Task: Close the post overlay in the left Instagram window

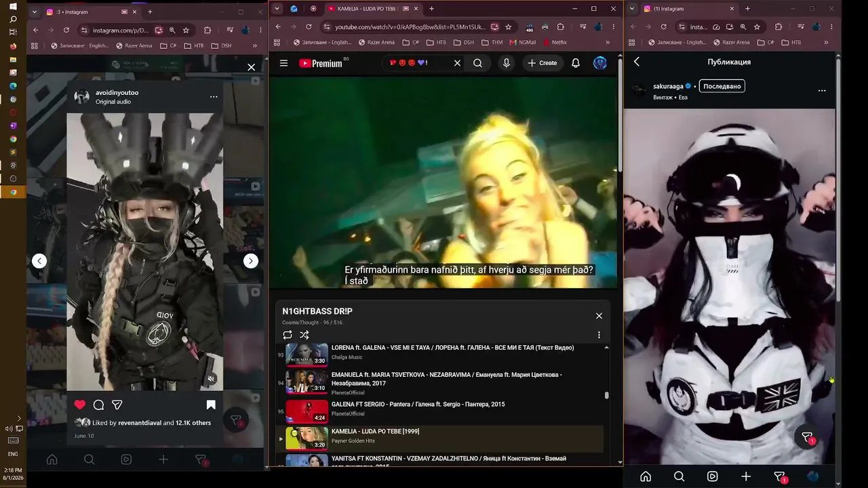Action: pos(251,67)
